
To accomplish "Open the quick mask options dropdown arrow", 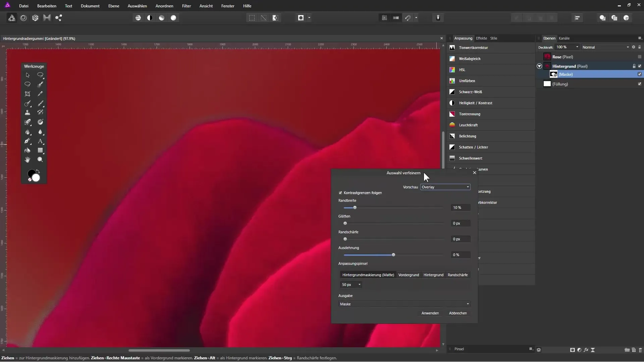I will (x=309, y=18).
